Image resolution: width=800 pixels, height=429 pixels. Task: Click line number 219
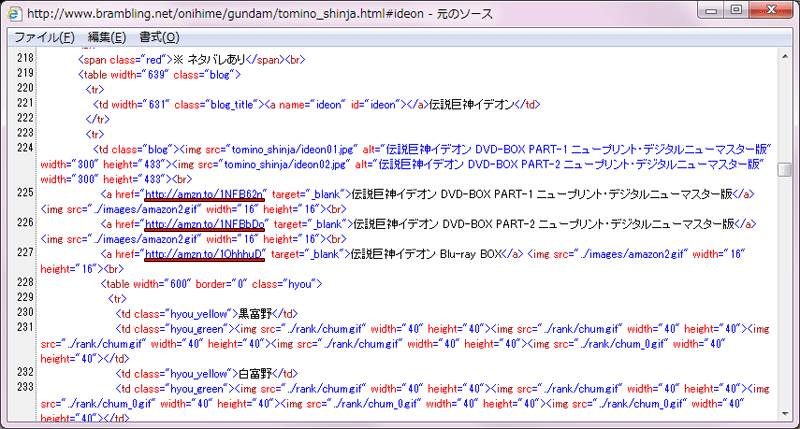25,73
